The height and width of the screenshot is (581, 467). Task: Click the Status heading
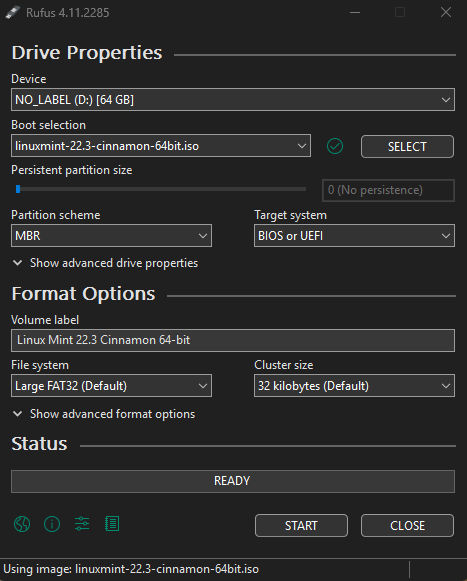tap(39, 444)
